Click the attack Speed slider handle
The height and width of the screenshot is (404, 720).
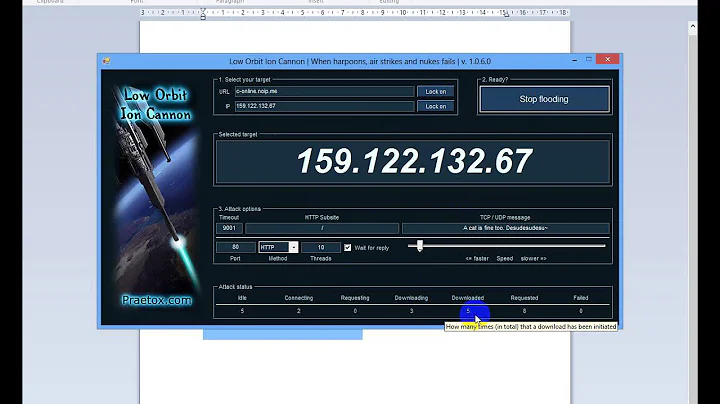[x=420, y=246]
